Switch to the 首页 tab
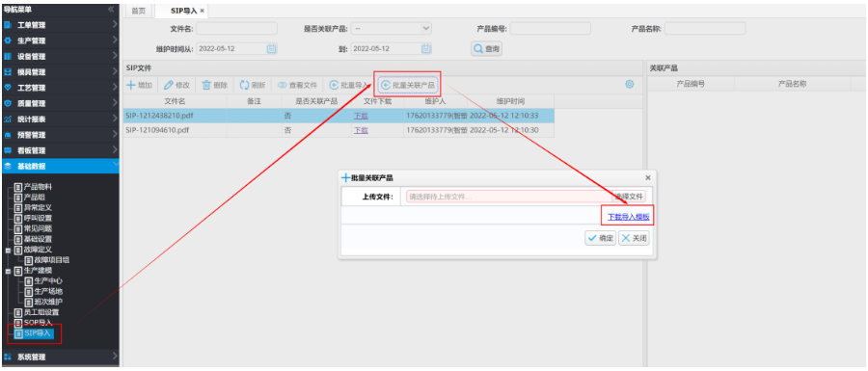The height and width of the screenshot is (371, 868). point(138,11)
